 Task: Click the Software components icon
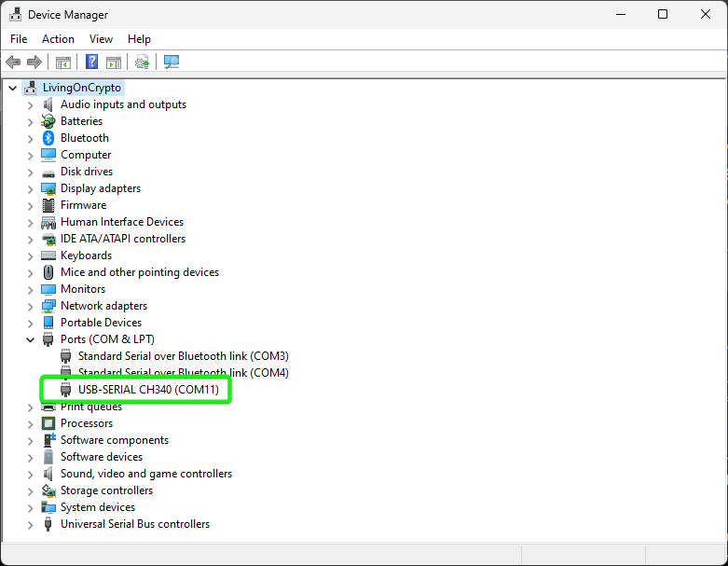48,440
